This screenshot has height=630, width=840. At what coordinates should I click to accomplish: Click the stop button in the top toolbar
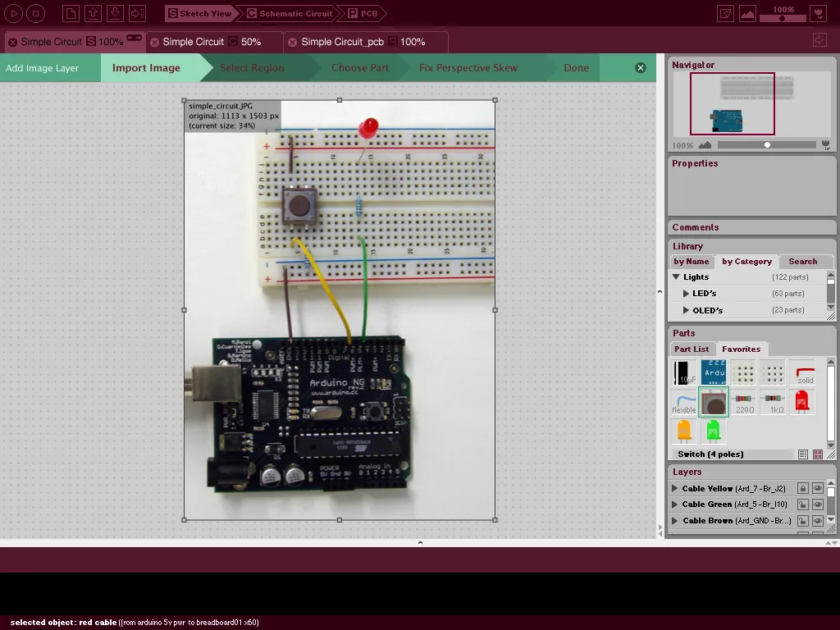[x=36, y=13]
